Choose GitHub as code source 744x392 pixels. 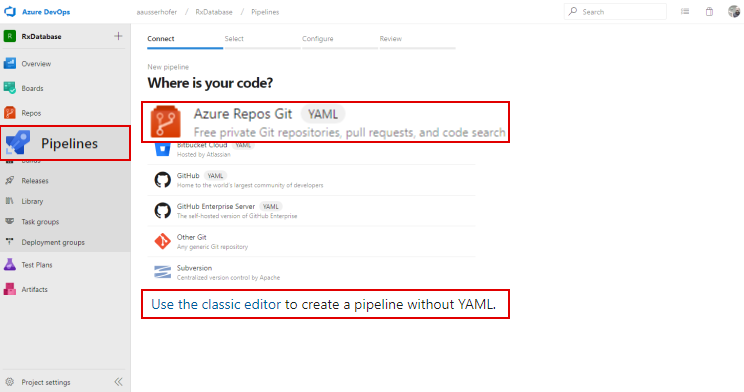click(x=311, y=180)
